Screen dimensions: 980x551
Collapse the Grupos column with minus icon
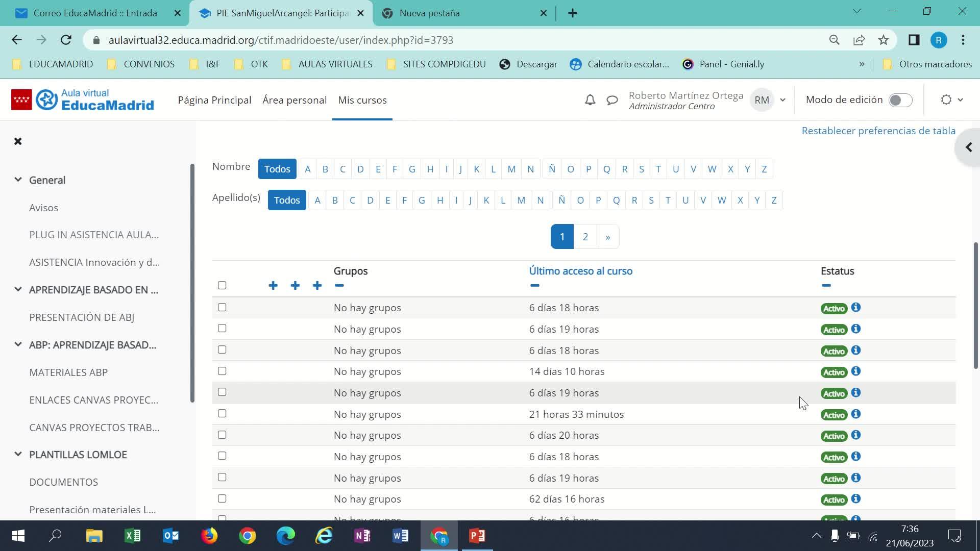[x=339, y=286]
